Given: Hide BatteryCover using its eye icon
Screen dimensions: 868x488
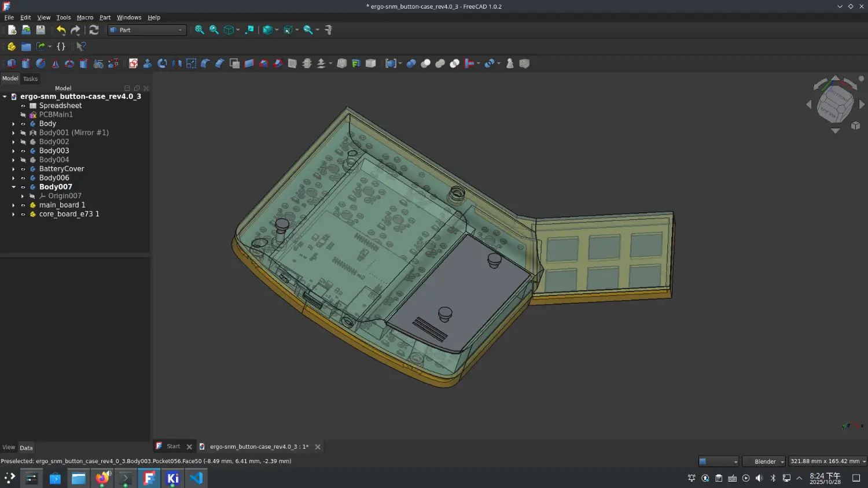Looking at the screenshot, I should coord(23,169).
